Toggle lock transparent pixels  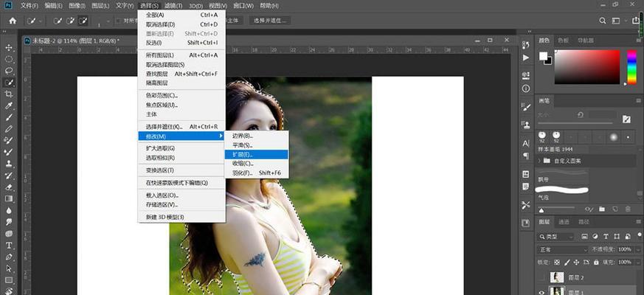(557, 262)
